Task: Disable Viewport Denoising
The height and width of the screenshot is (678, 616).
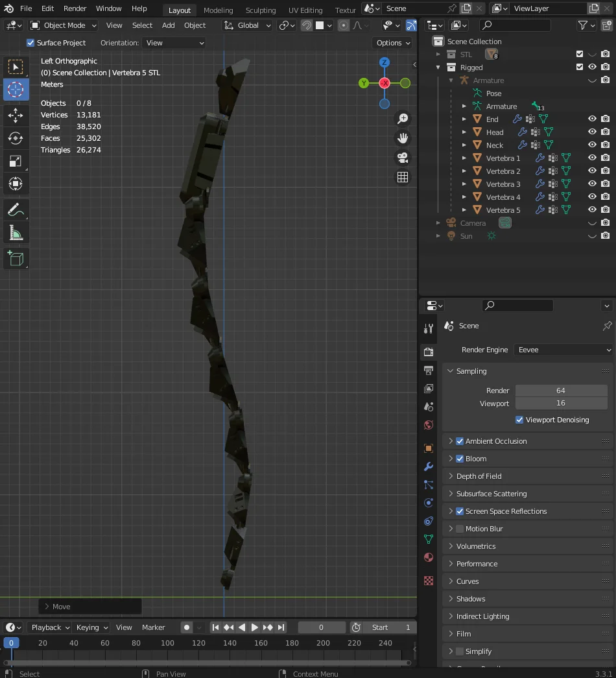Action: 519,420
